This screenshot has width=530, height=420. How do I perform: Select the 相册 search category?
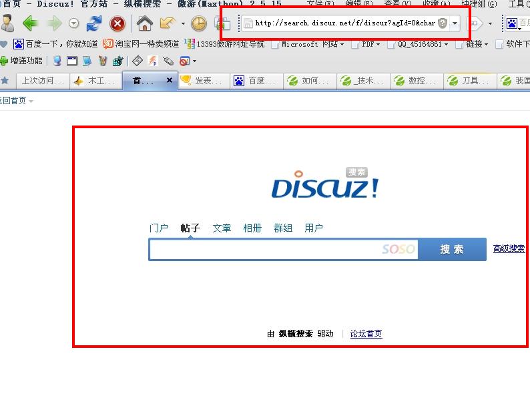(252, 228)
